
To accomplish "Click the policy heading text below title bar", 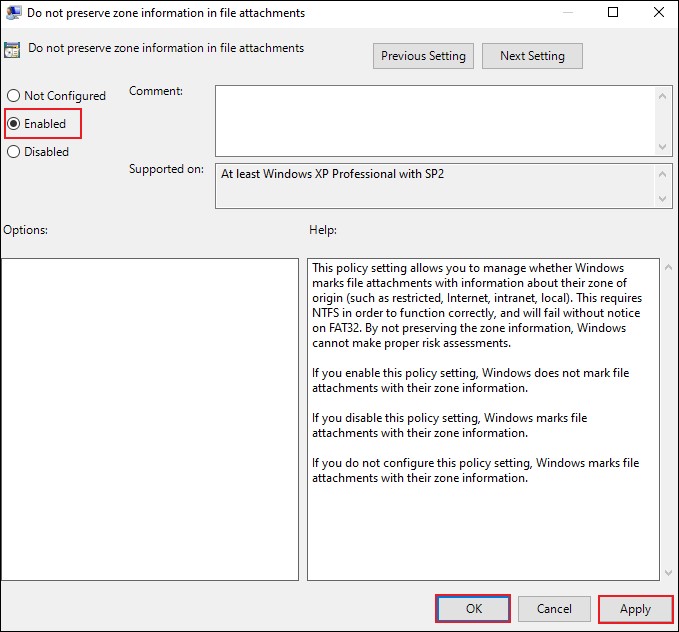I will coord(166,48).
